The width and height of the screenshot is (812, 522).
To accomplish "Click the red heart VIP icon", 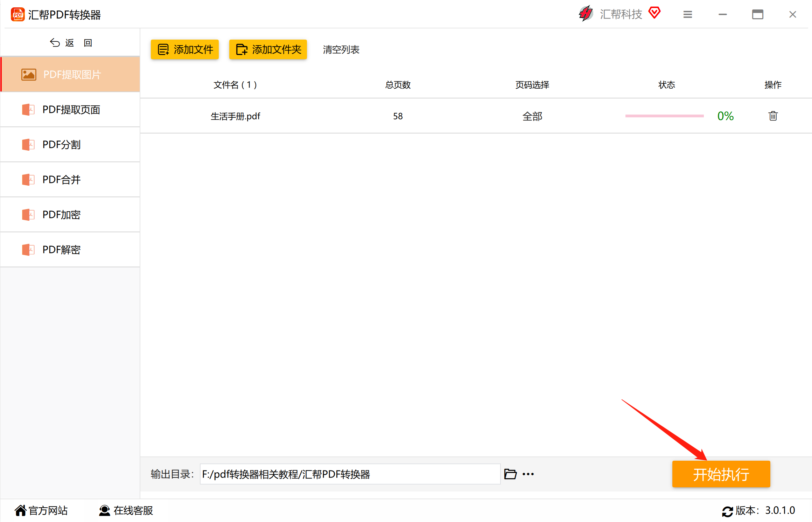I will point(654,13).
